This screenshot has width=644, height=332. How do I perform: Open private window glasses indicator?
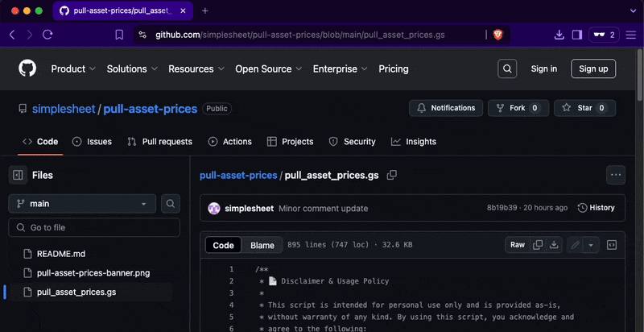(x=605, y=35)
